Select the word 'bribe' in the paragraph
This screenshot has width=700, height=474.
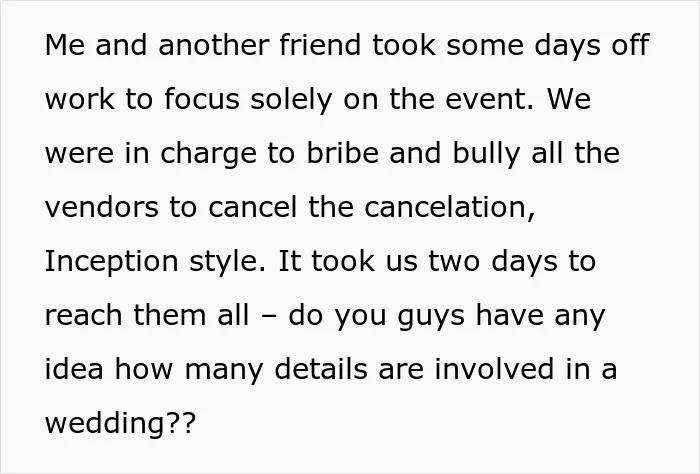pyautogui.click(x=342, y=153)
